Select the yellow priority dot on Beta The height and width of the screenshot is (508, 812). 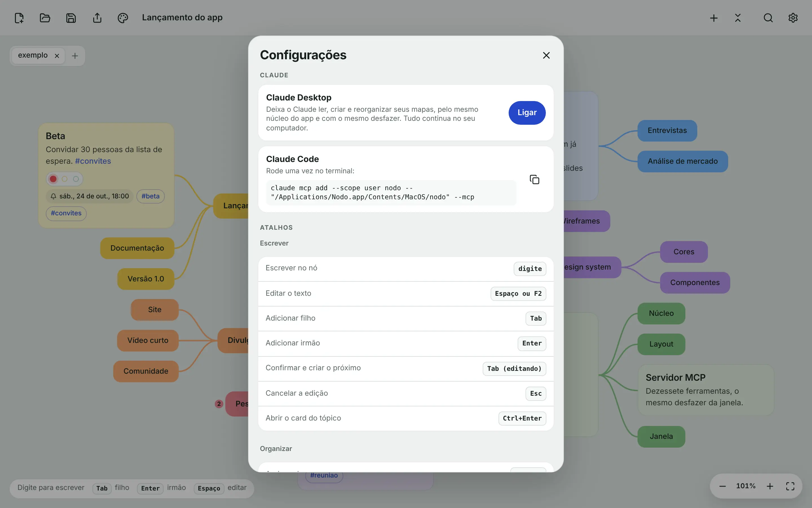64,179
